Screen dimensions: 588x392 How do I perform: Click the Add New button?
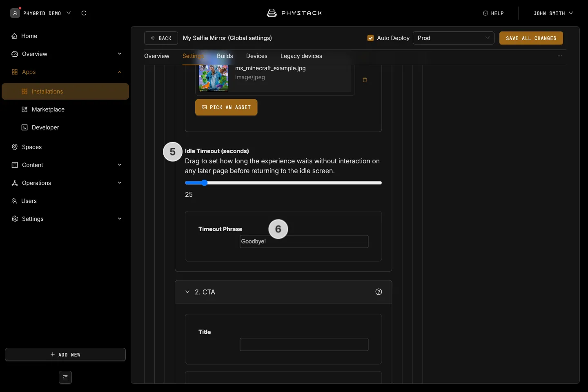point(65,354)
